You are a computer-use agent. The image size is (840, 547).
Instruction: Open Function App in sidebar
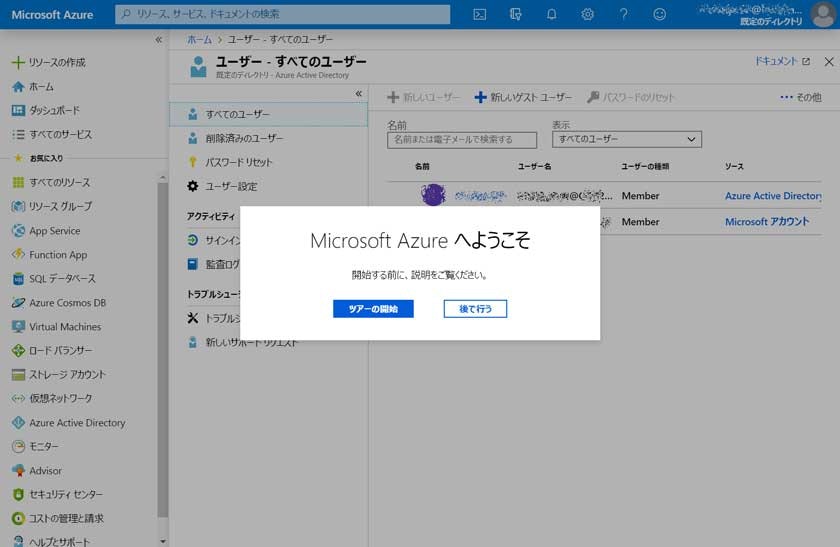pyautogui.click(x=58, y=255)
